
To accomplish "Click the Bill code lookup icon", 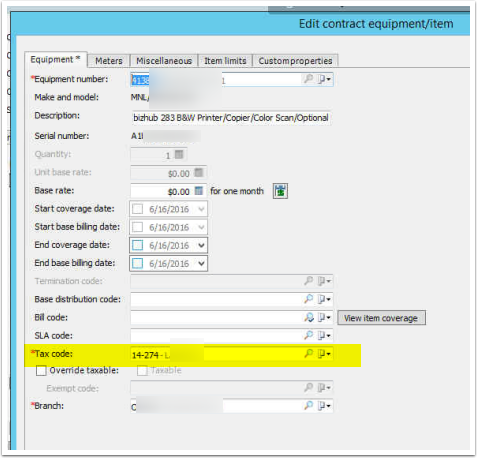I will 309,317.
